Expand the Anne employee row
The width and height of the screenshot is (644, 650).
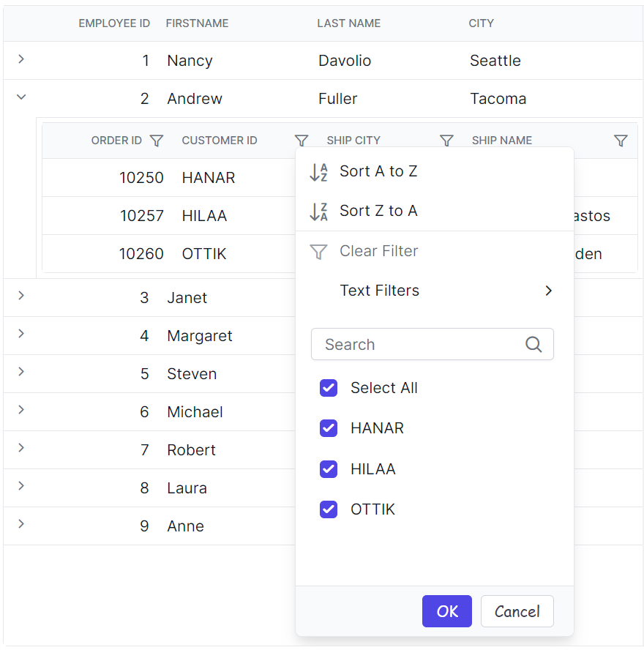[21, 524]
